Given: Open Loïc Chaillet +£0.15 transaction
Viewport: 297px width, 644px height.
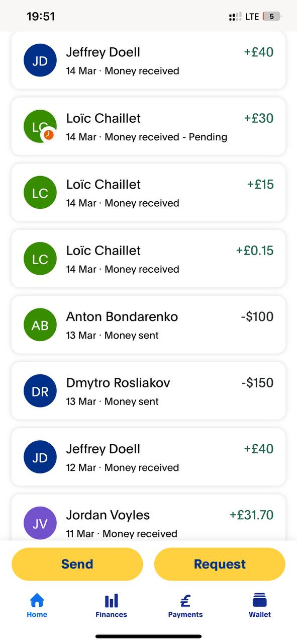Looking at the screenshot, I should coord(148,259).
